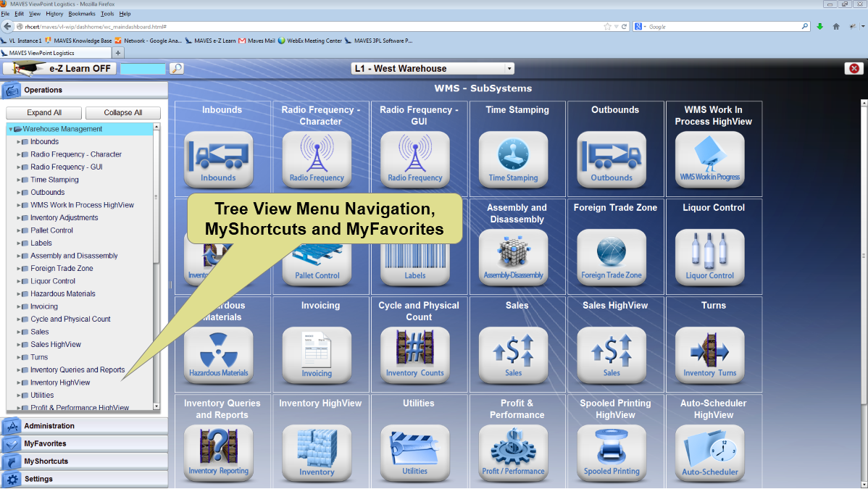Viewport: 868px width, 489px height.
Task: Open the L1 - West Warehouse dropdown
Action: click(x=433, y=69)
